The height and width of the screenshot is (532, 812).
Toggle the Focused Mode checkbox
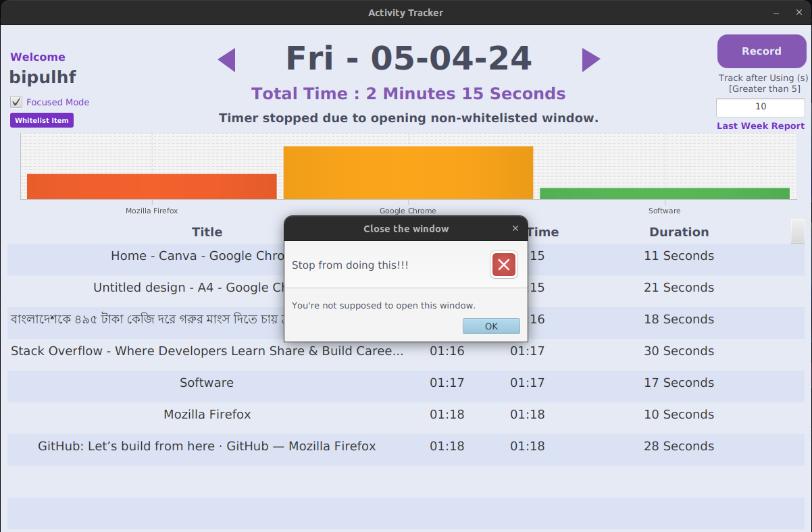[x=16, y=102]
